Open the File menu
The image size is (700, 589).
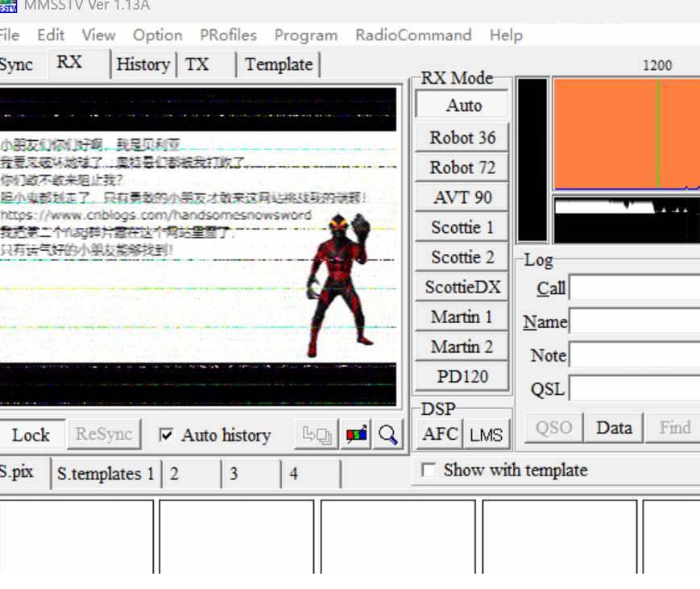[10, 35]
